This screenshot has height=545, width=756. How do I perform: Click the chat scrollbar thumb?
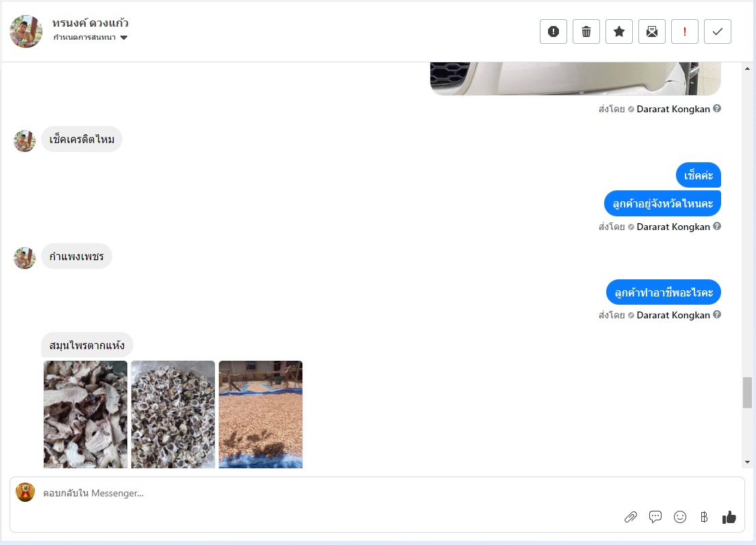pos(747,392)
